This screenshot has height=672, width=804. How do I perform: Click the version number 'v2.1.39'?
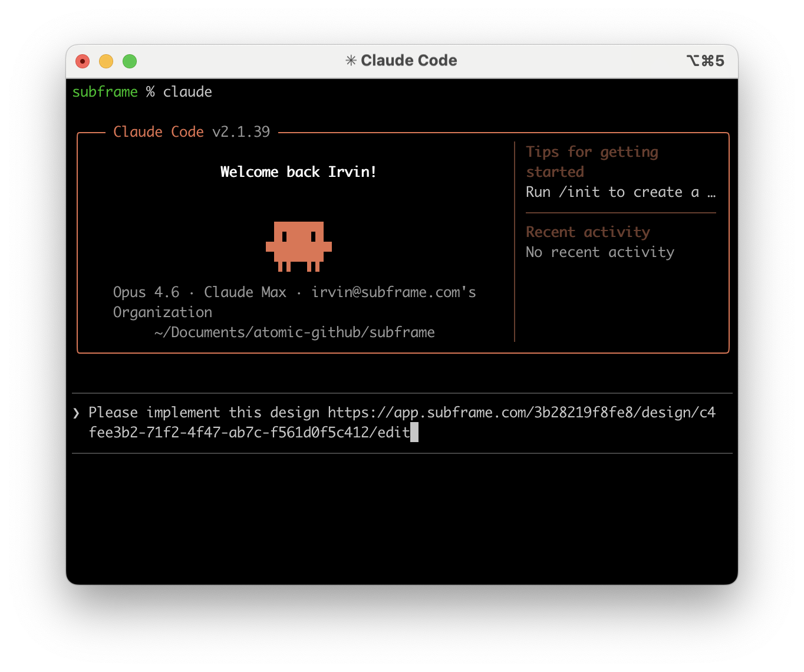(241, 132)
